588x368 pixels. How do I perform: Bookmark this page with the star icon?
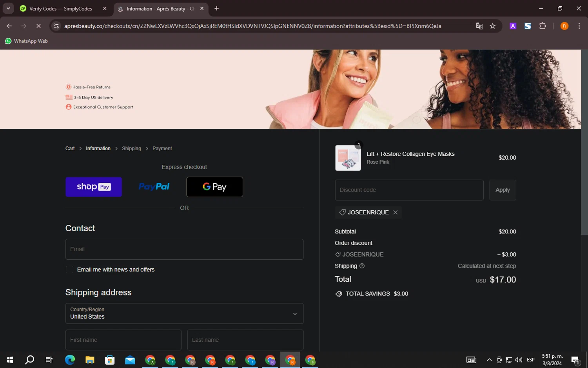[493, 26]
